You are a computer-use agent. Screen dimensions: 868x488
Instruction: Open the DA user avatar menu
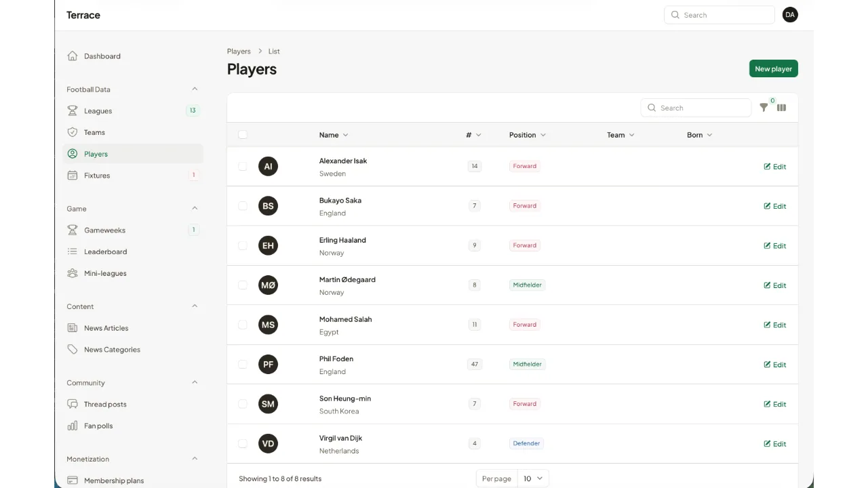coord(790,15)
